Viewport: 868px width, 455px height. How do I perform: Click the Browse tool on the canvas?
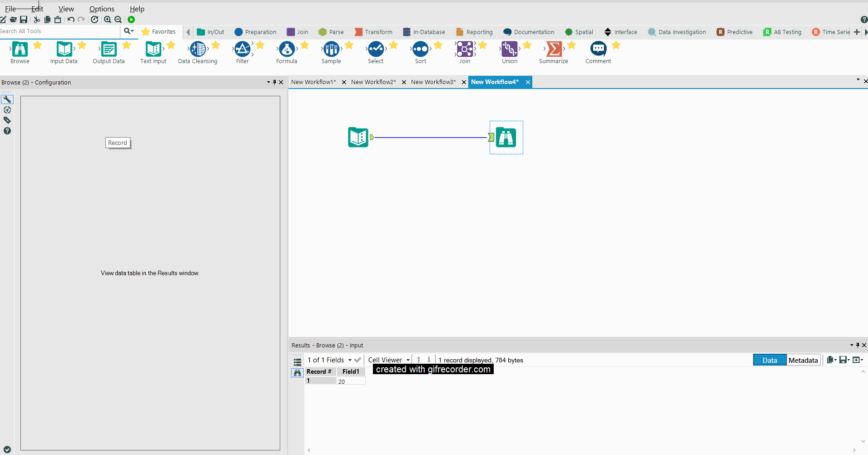coord(506,137)
